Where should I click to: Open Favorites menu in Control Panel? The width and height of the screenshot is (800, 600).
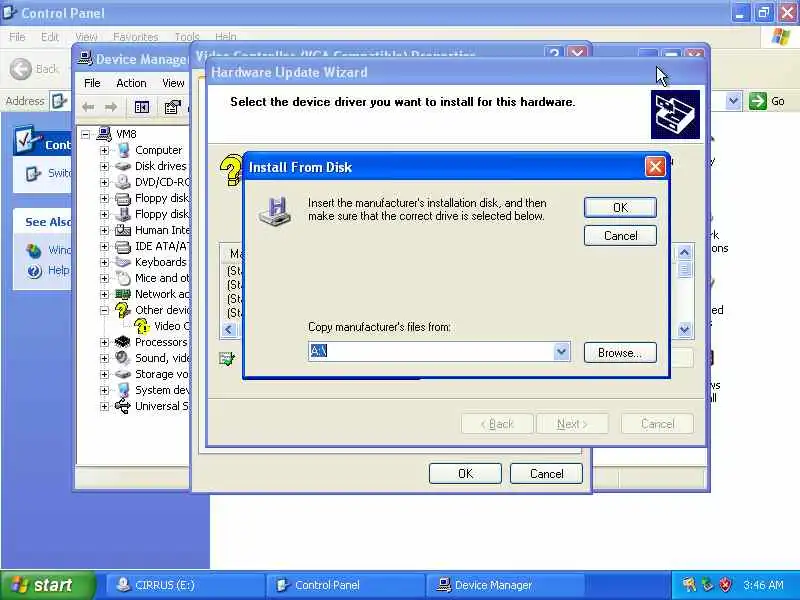(136, 37)
